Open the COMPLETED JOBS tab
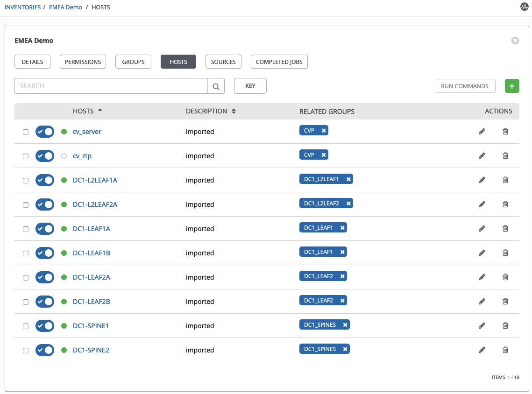Image resolution: width=532 pixels, height=394 pixels. pos(279,61)
